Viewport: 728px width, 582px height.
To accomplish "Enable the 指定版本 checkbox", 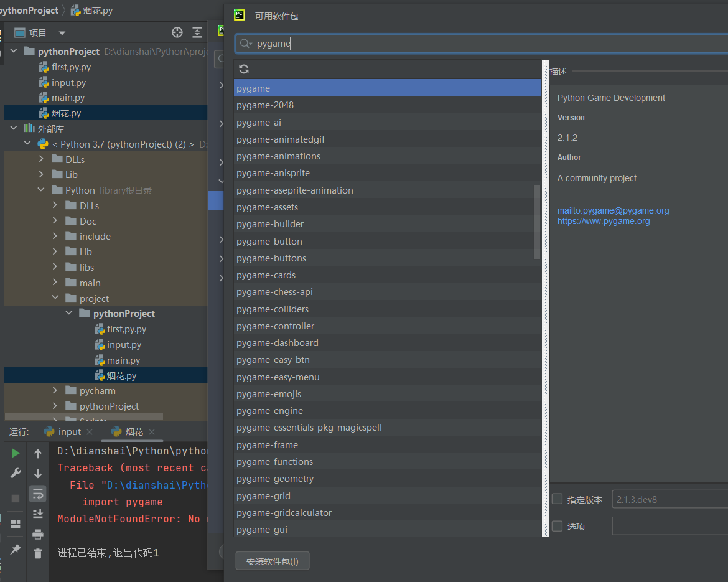I will [x=557, y=499].
